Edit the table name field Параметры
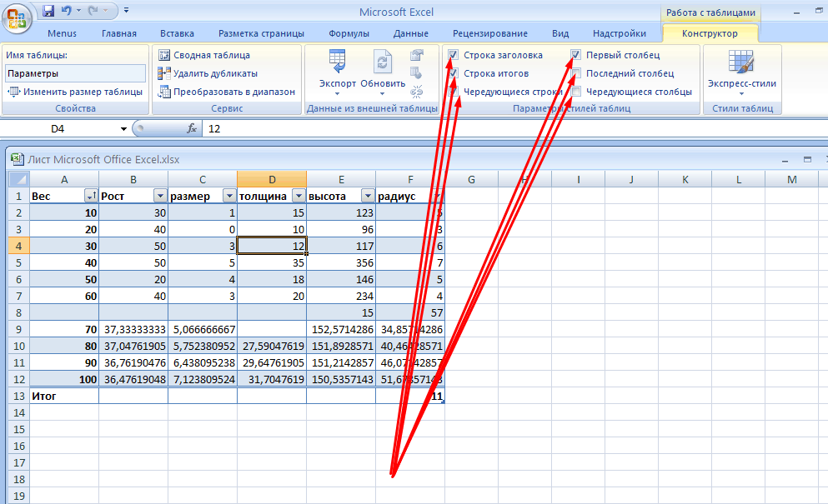Image resolution: width=828 pixels, height=504 pixels. click(x=76, y=73)
